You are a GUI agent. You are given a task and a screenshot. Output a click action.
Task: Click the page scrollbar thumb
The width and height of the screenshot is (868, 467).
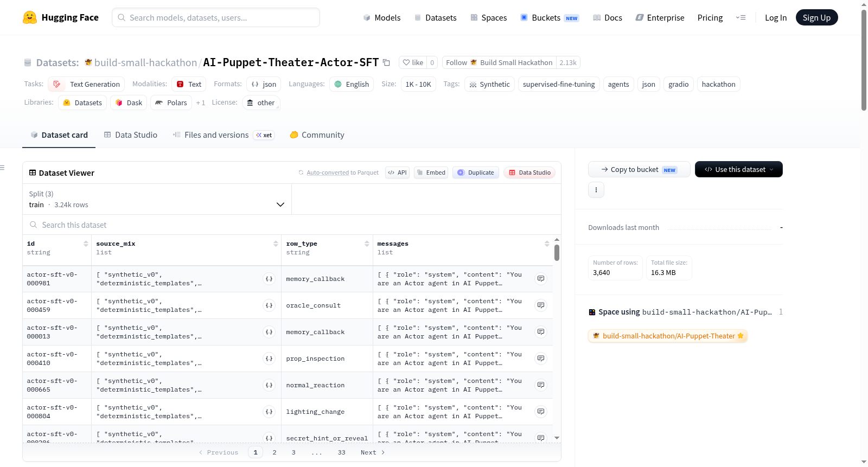[864, 60]
